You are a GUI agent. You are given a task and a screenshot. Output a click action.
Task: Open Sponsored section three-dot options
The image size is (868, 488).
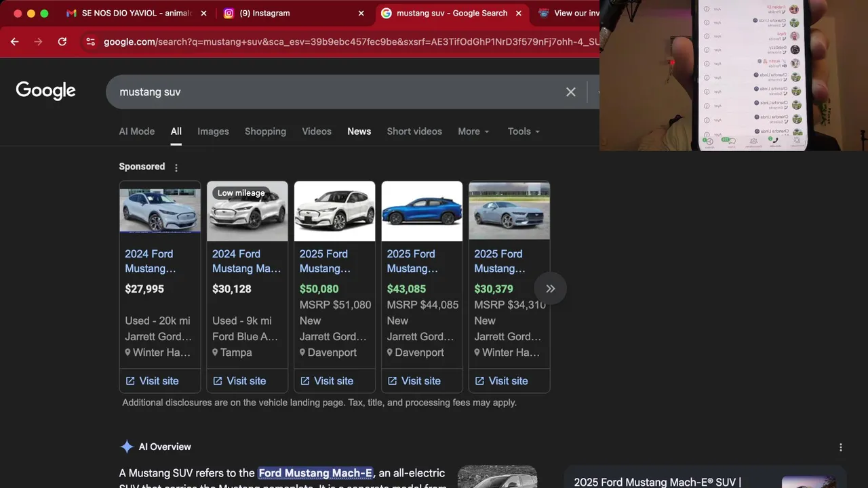coord(176,167)
